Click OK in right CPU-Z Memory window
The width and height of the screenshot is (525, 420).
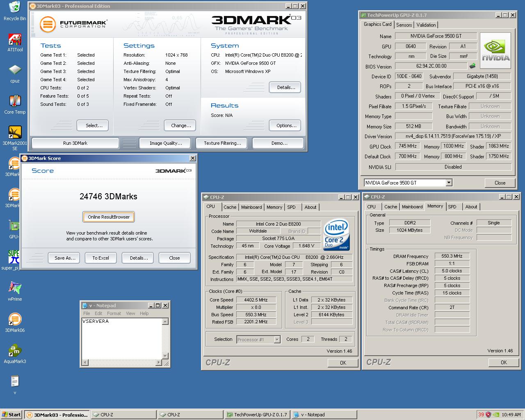coord(504,362)
